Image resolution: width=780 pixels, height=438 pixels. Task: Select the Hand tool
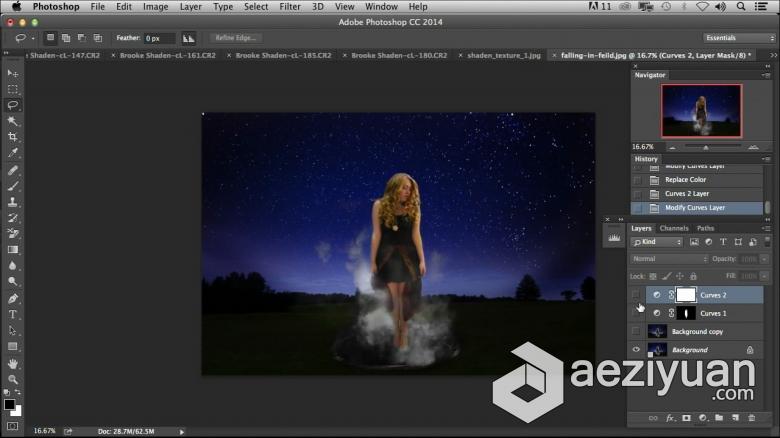(12, 364)
